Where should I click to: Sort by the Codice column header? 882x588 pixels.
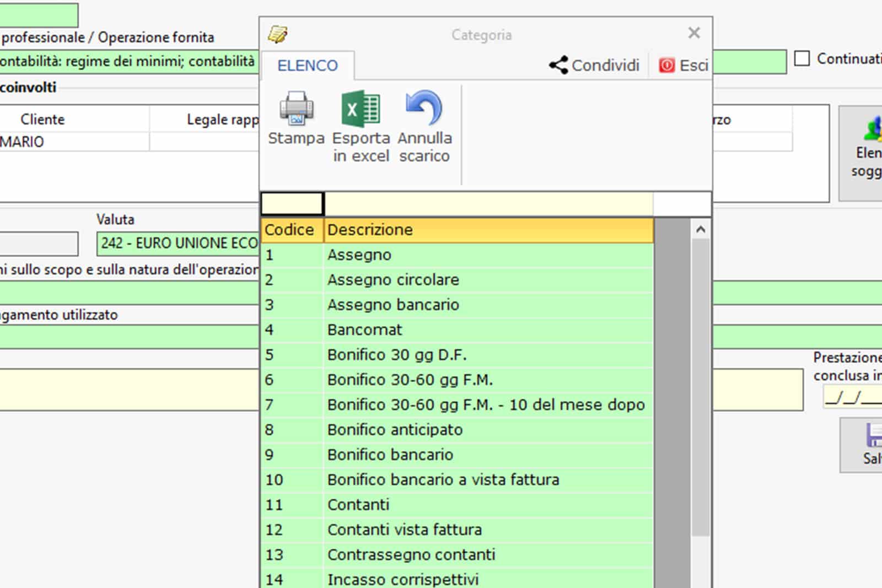click(x=292, y=230)
